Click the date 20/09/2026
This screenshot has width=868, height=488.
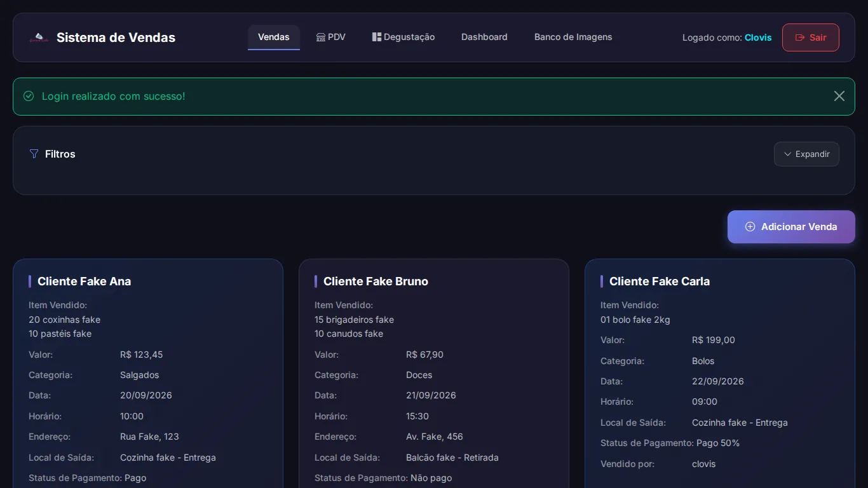[146, 395]
